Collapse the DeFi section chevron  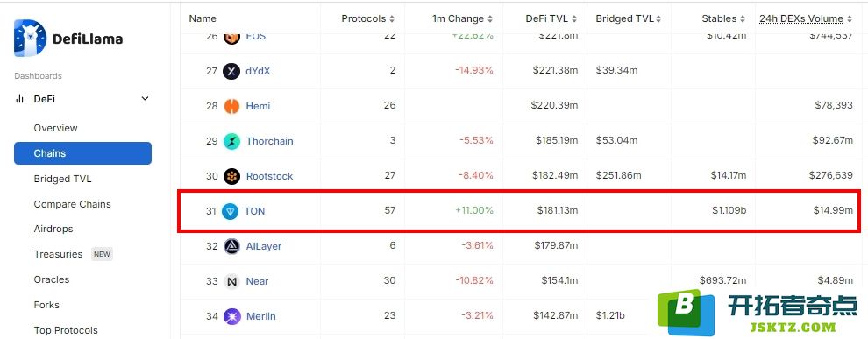click(145, 99)
